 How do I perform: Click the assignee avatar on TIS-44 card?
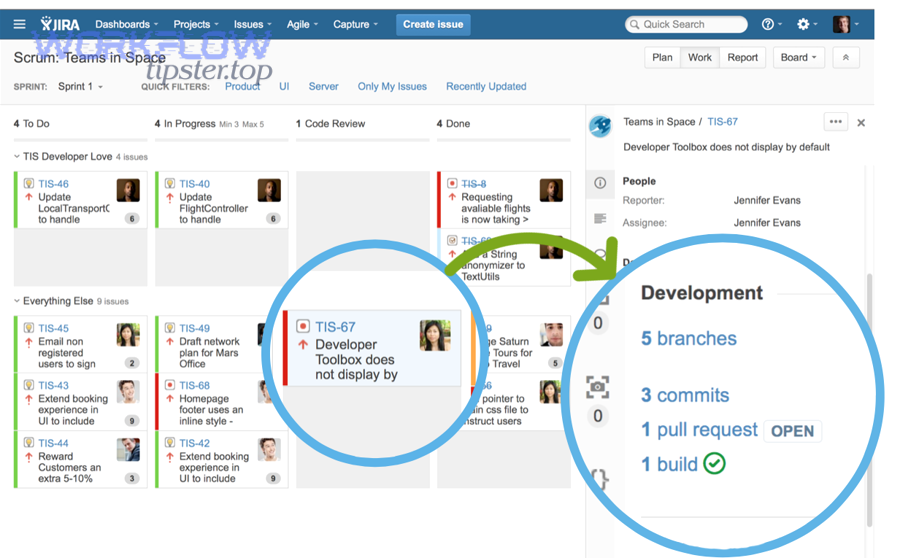[128, 450]
